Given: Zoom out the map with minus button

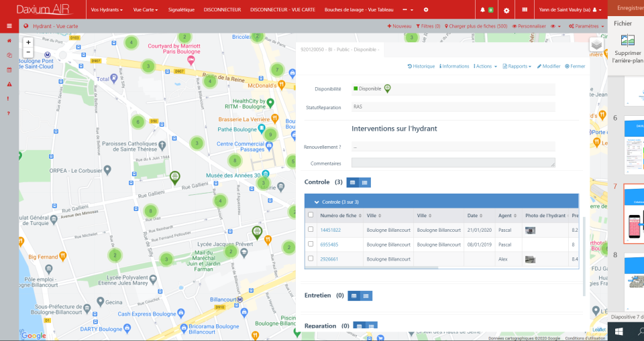Looking at the screenshot, I should [x=28, y=52].
